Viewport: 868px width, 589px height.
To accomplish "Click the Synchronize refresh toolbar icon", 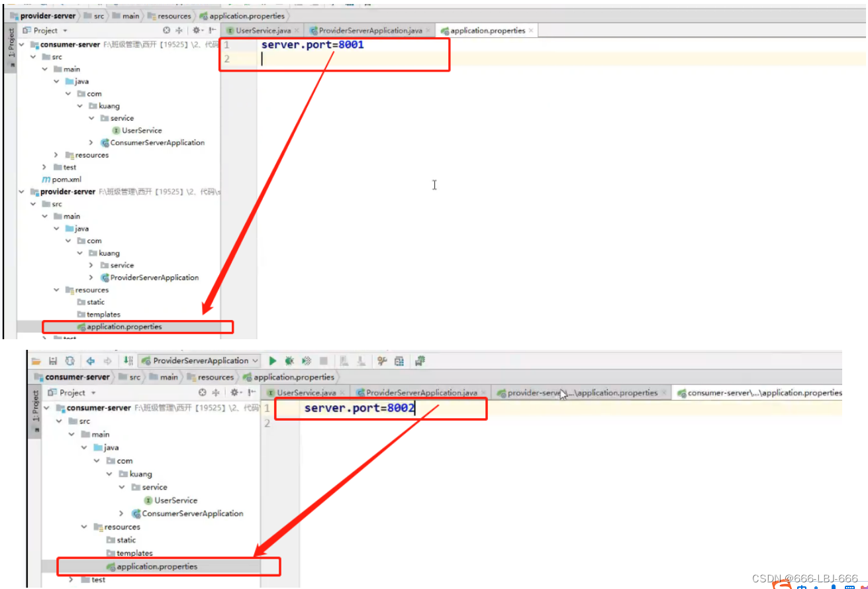I will coord(70,361).
